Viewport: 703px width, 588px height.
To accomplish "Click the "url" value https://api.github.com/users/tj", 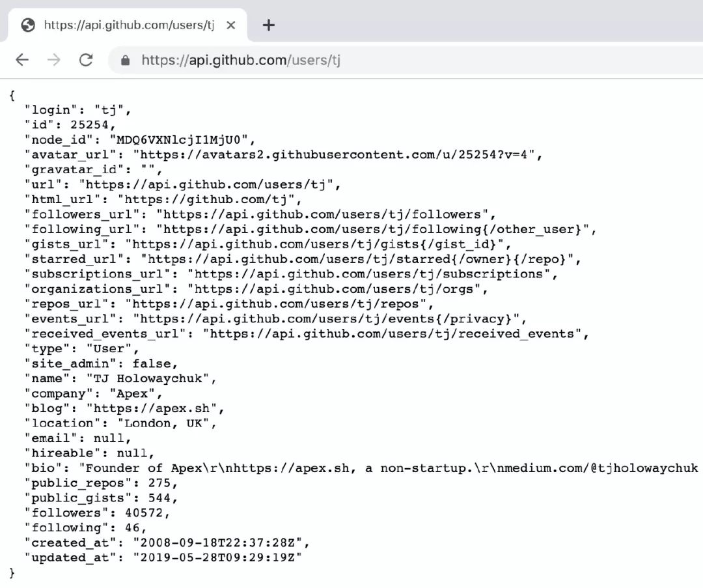I will (x=206, y=184).
